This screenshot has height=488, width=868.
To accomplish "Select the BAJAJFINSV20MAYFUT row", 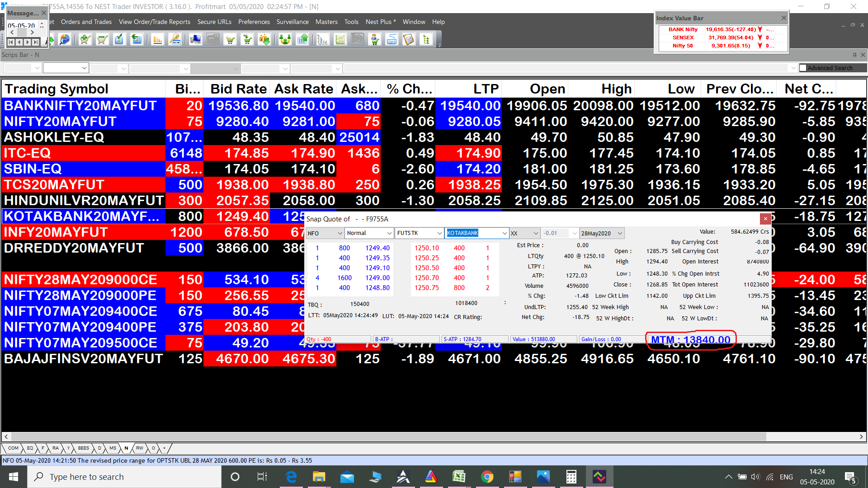I will pos(434,359).
